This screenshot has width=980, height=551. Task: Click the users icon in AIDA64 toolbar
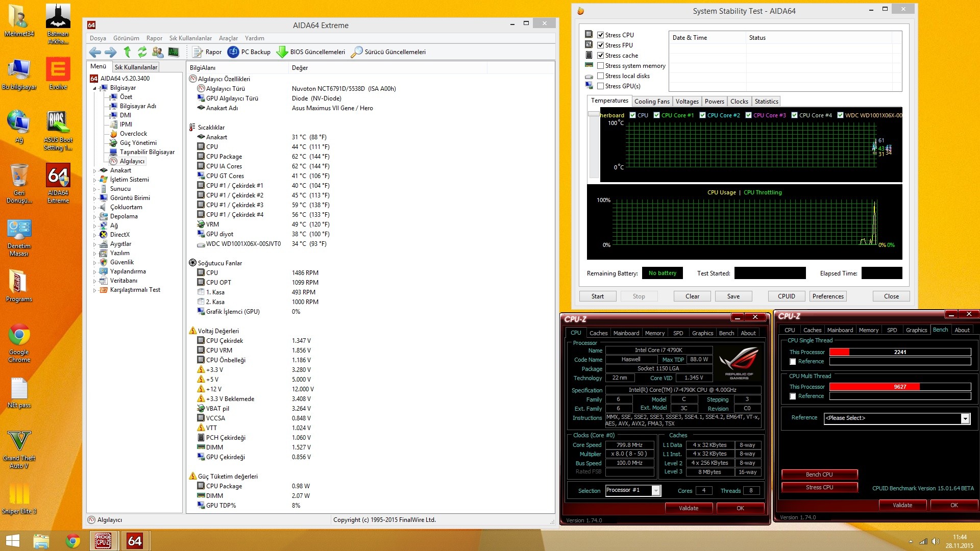(x=158, y=52)
